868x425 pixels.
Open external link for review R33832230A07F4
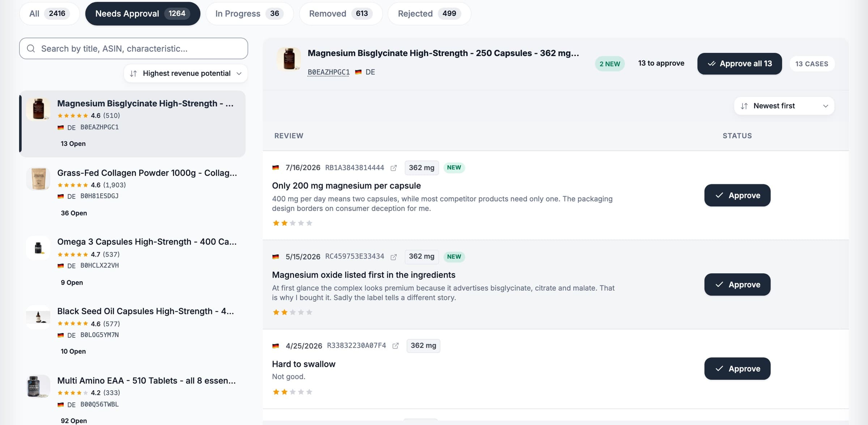[x=396, y=346]
